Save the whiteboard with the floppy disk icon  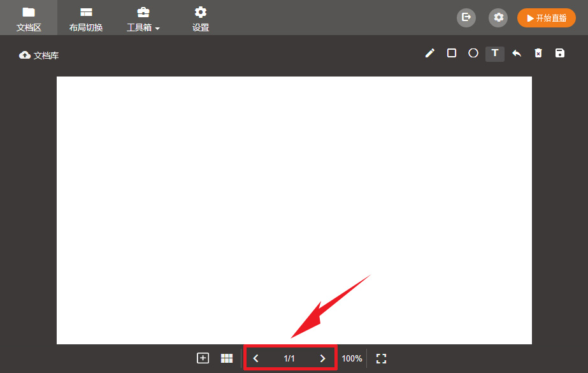tap(560, 54)
